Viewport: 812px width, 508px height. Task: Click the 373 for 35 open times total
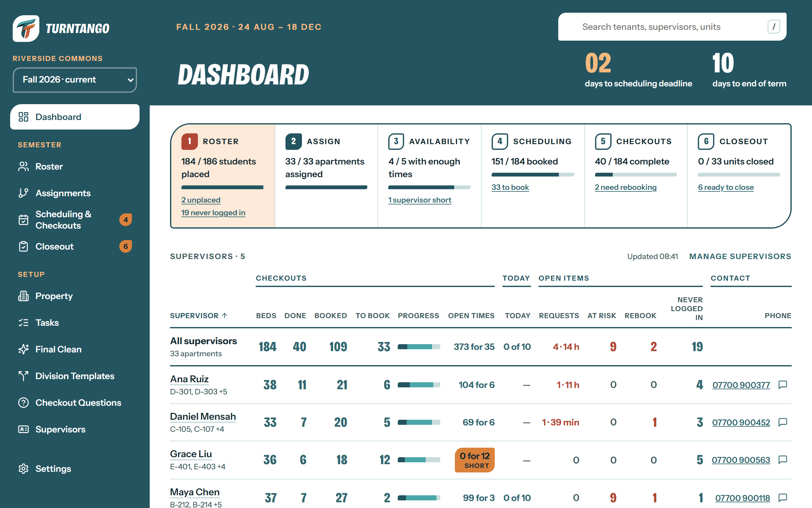click(x=474, y=347)
